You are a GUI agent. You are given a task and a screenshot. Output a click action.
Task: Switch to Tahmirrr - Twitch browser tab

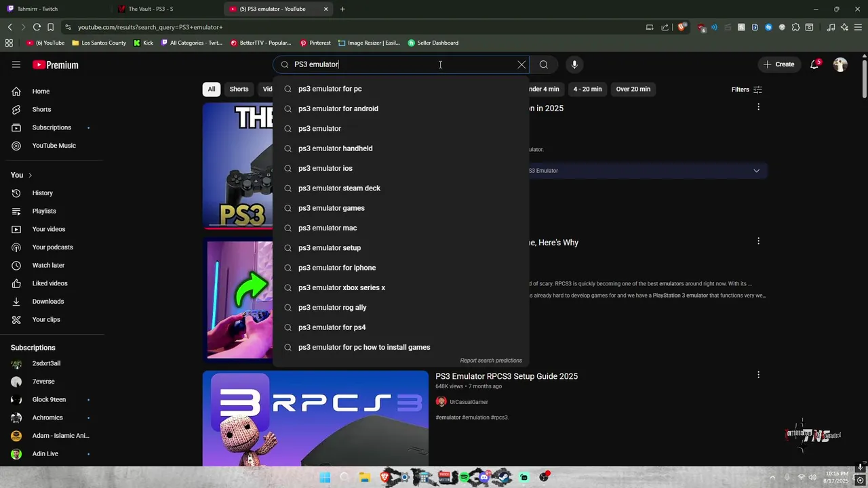tap(54, 9)
